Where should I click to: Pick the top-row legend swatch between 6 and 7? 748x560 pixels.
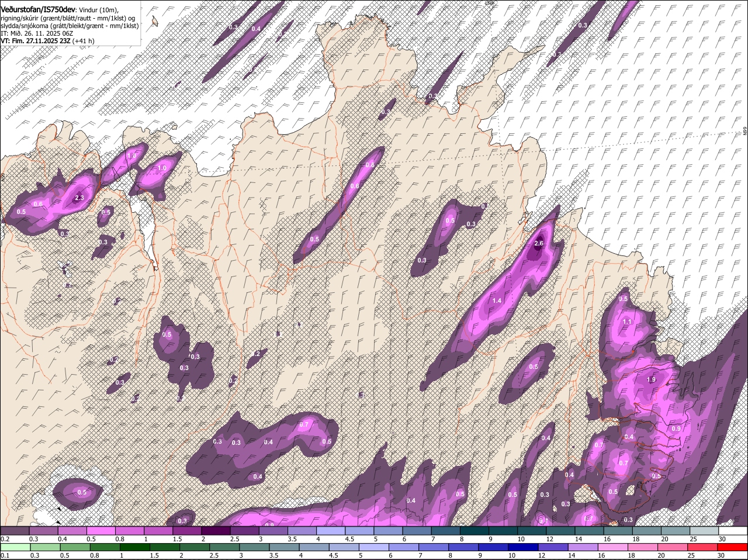click(x=417, y=531)
